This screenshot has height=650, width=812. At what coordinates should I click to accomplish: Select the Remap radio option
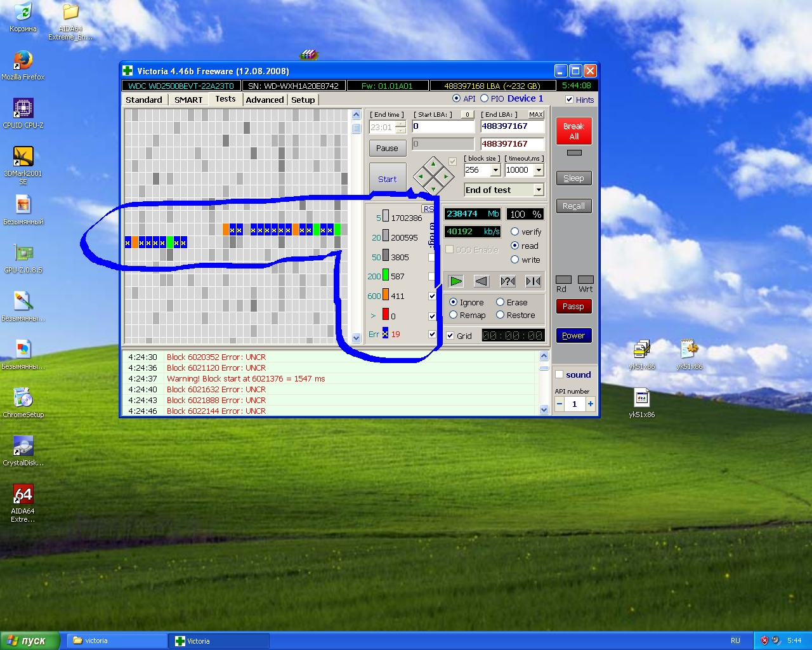point(453,315)
